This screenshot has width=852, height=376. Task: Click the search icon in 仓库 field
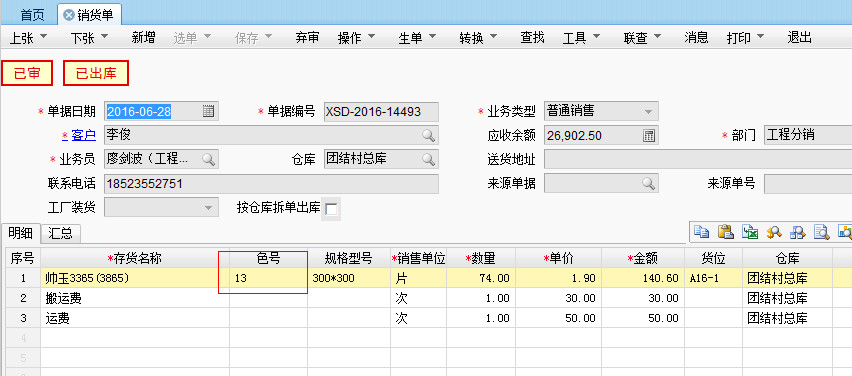[x=428, y=159]
